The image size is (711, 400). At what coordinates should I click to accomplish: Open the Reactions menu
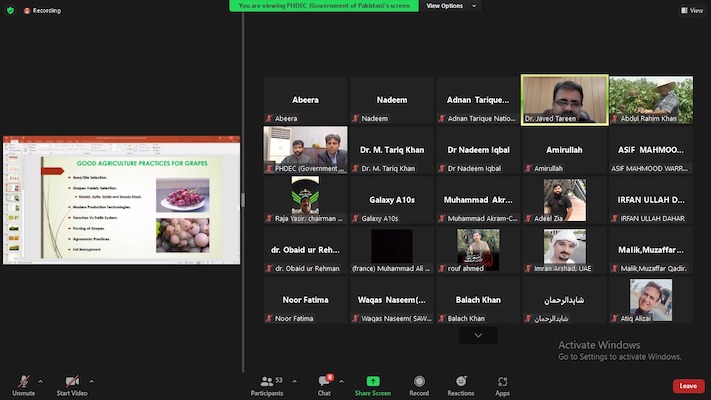click(460, 383)
